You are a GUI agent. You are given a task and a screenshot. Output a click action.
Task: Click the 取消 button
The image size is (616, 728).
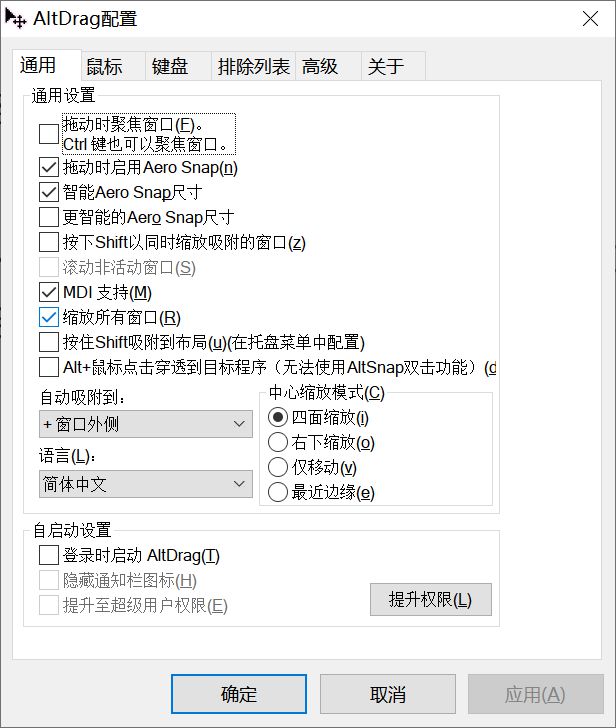[388, 694]
